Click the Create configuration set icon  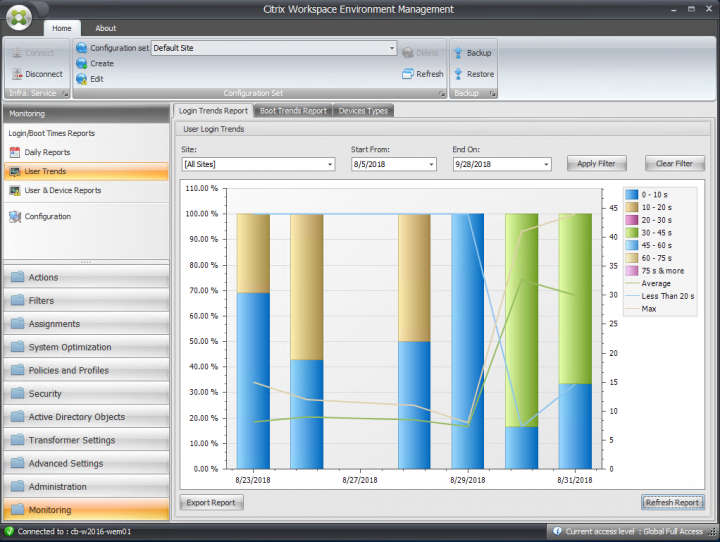(82, 63)
